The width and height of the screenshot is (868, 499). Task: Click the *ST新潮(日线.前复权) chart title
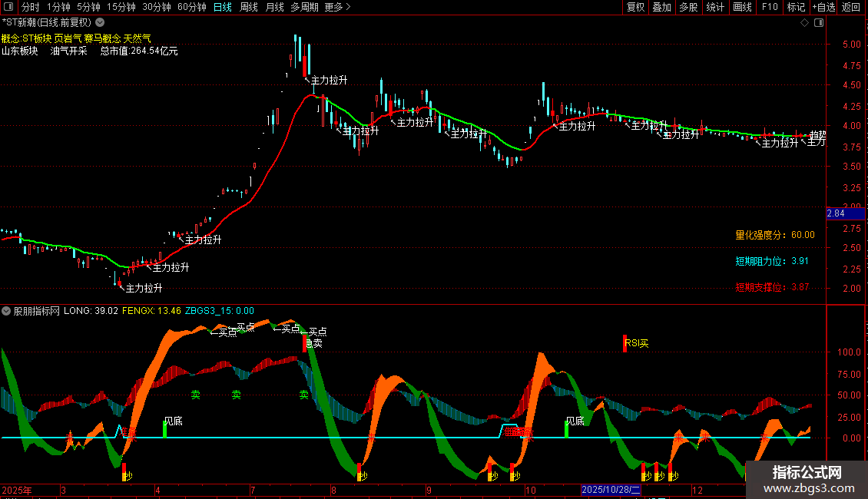[x=47, y=23]
